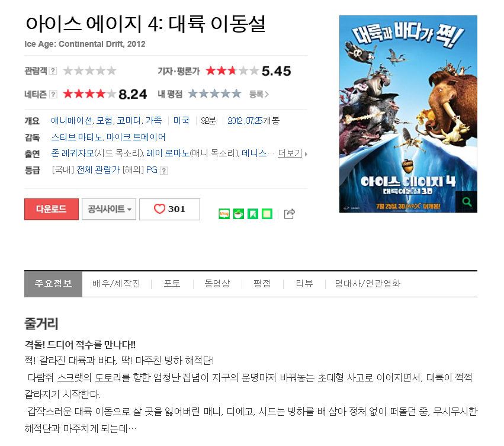Toggle the heart like button showing 301
The width and height of the screenshot is (504, 446).
tap(169, 209)
